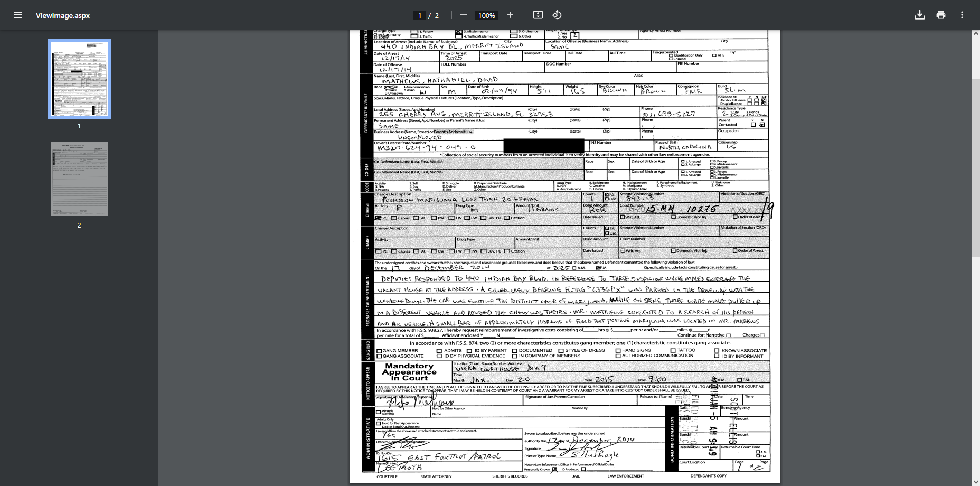The image size is (980, 486).
Task: Check the KNOWN ASSOCIATE checkbox
Action: pos(717,350)
